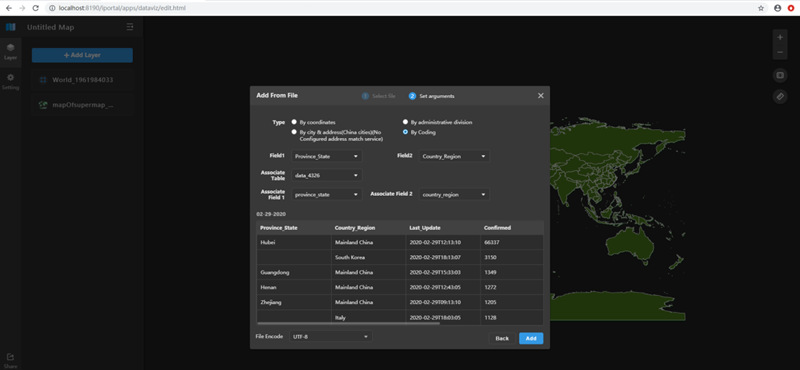Viewport: 800px width, 370px height.
Task: Select the By administrative division option
Action: (405, 122)
